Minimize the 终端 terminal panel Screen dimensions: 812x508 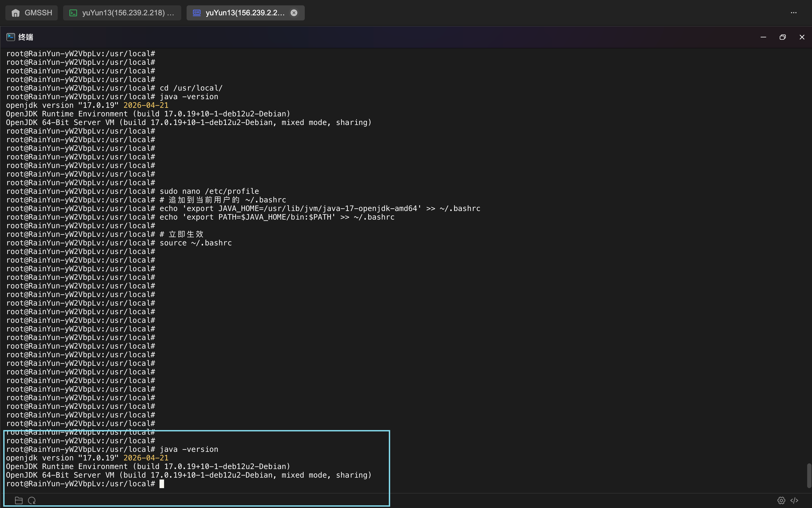click(763, 37)
